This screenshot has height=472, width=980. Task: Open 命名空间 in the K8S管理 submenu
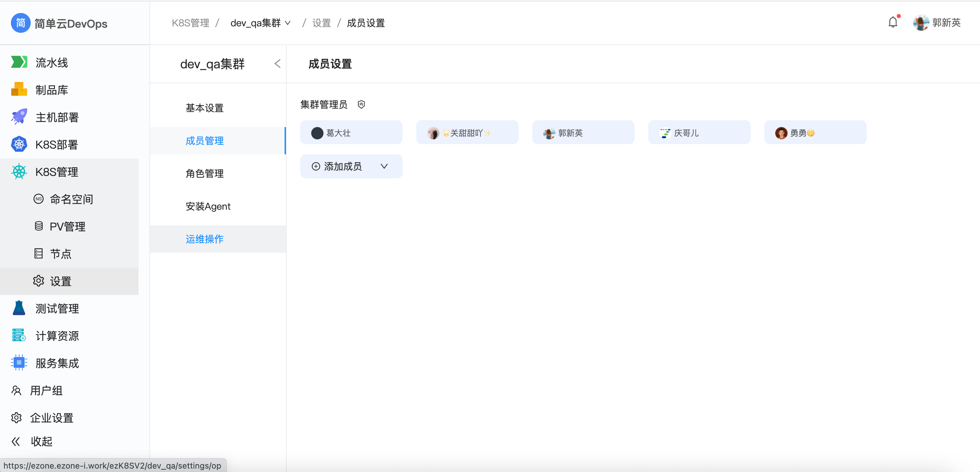tap(71, 199)
